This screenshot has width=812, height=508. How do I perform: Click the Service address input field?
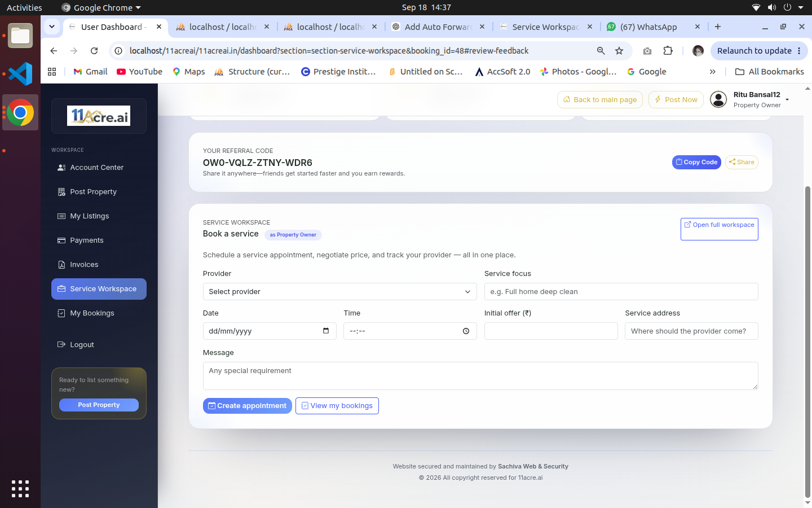691,331
